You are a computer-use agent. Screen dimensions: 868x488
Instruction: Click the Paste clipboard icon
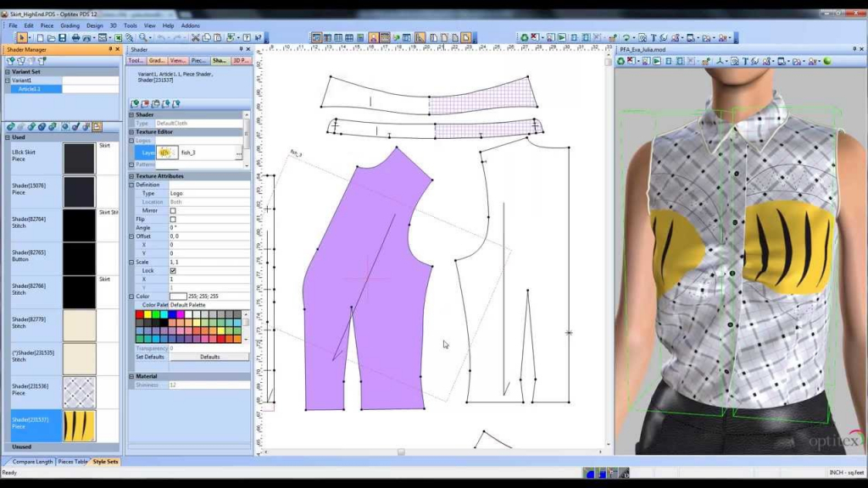(217, 37)
